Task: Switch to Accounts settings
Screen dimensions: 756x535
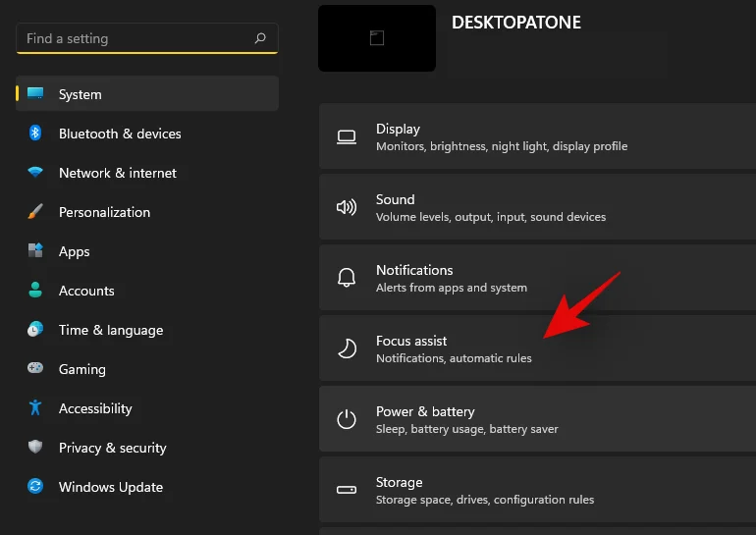Action: coord(147,291)
